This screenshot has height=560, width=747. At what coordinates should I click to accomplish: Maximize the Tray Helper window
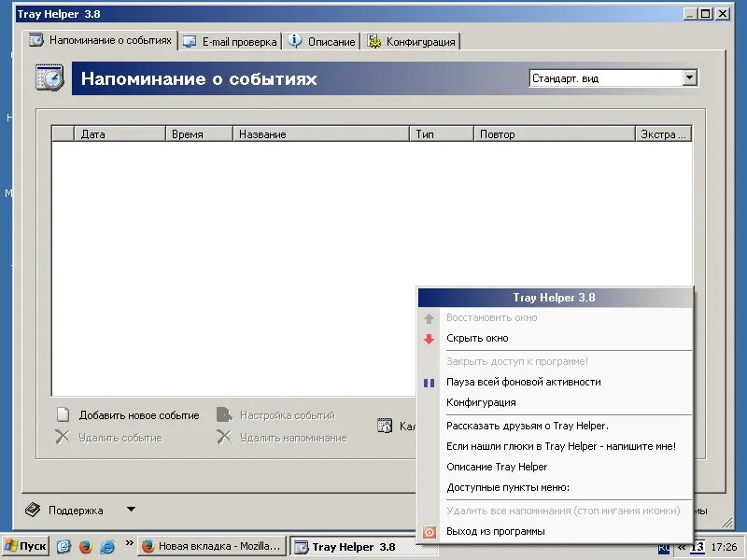(x=706, y=14)
